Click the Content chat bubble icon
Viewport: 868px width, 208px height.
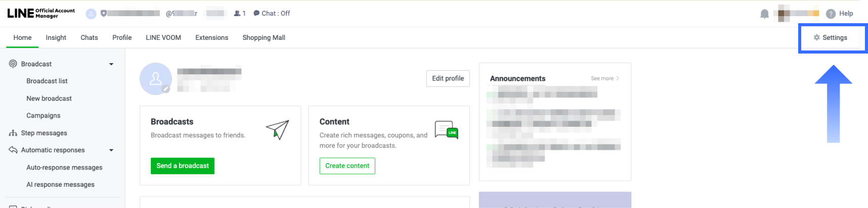pyautogui.click(x=446, y=130)
